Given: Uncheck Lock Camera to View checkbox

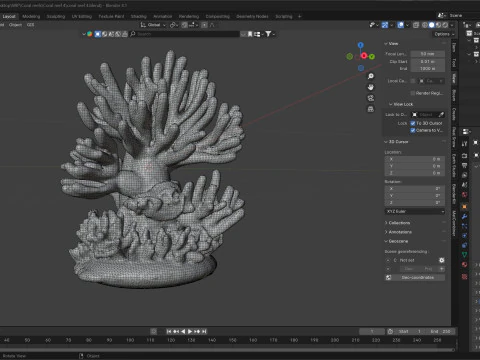Looking at the screenshot, I should click(413, 130).
